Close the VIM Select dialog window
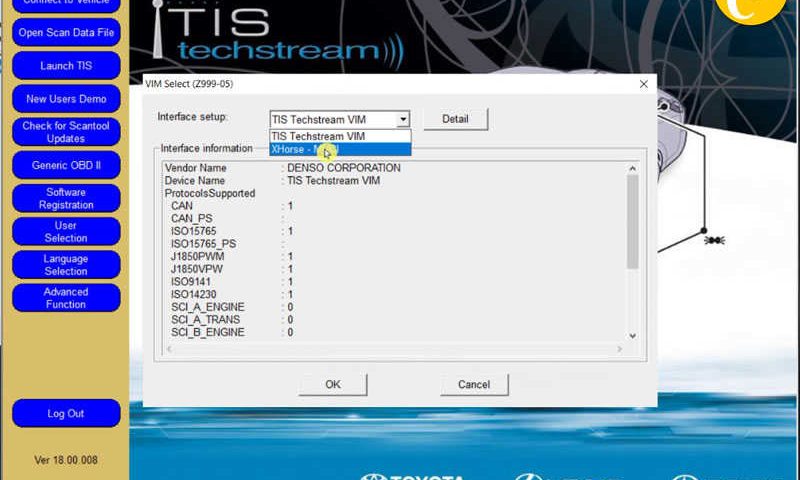The height and width of the screenshot is (480, 800). 644,85
